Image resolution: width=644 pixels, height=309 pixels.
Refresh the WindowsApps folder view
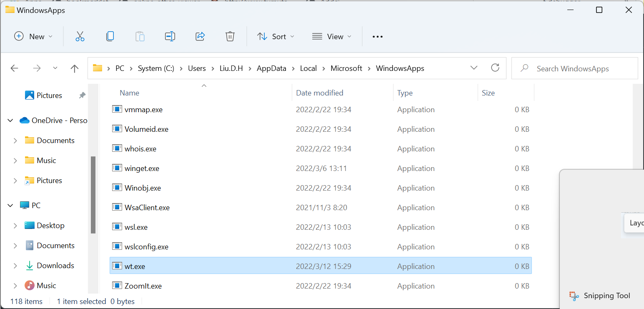pyautogui.click(x=495, y=68)
